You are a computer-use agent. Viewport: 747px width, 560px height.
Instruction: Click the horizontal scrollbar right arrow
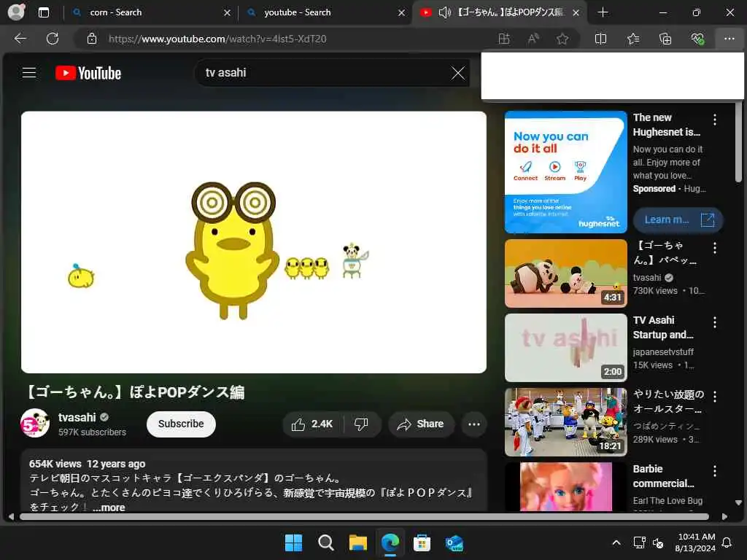click(x=724, y=517)
